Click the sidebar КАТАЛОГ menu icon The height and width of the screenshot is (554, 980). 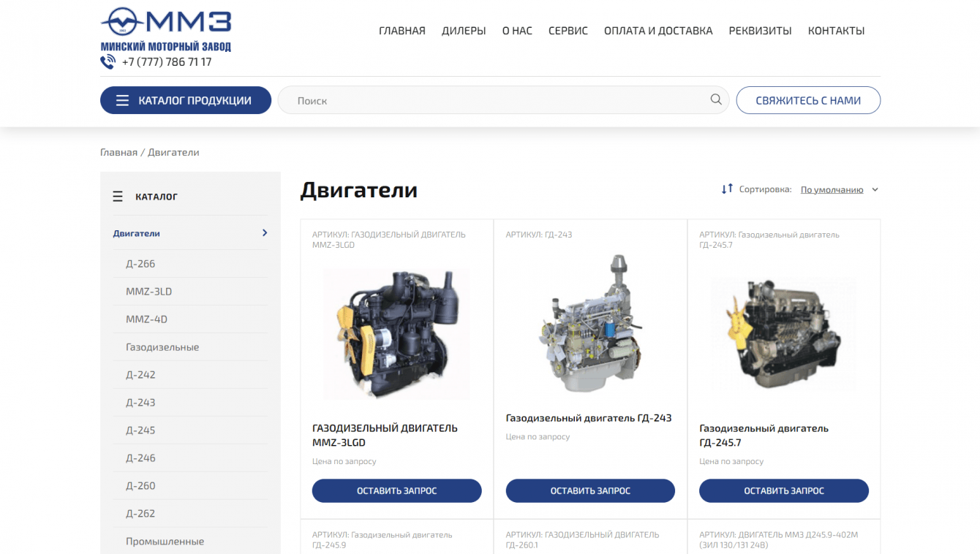point(118,197)
